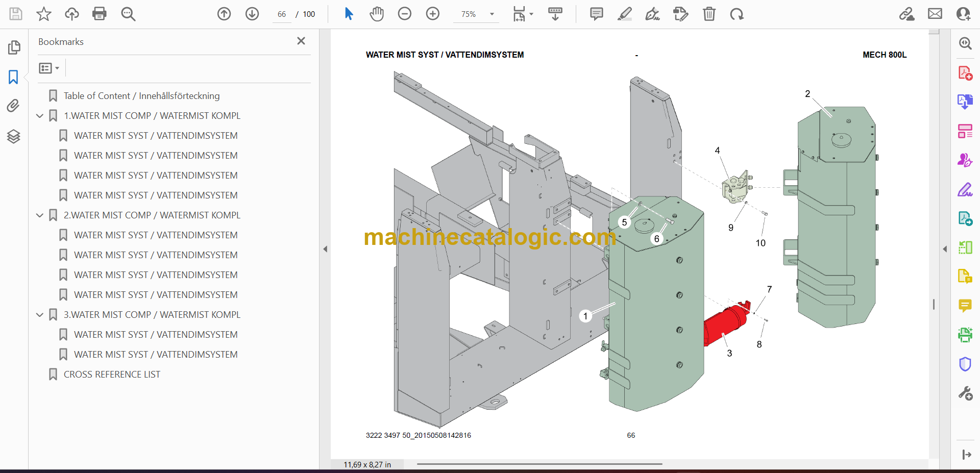Open the sign document tool
The image size is (980, 473).
tap(652, 14)
